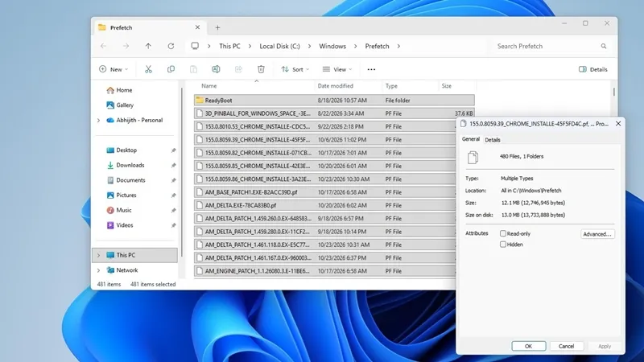Screen dimensions: 644x362
Task: Go back with the left arrow
Action: tap(104, 46)
